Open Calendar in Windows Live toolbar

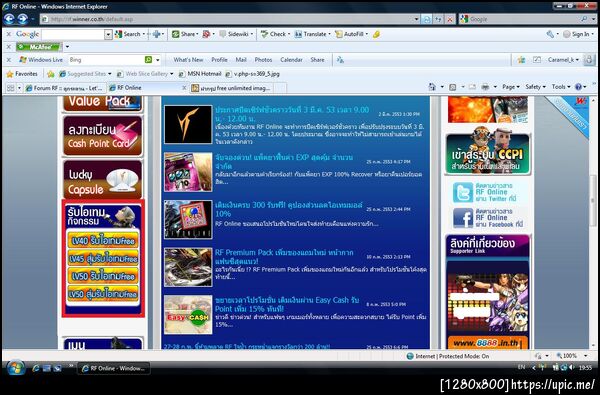[x=291, y=60]
